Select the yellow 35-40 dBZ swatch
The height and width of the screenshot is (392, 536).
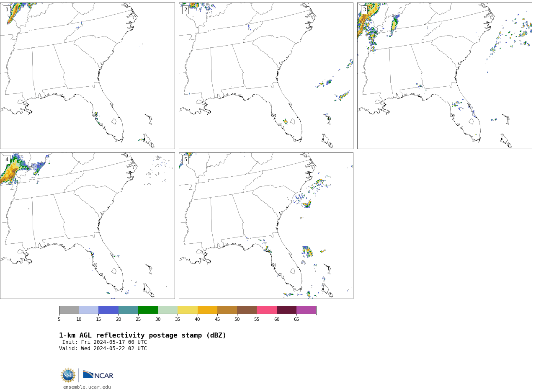(188, 310)
